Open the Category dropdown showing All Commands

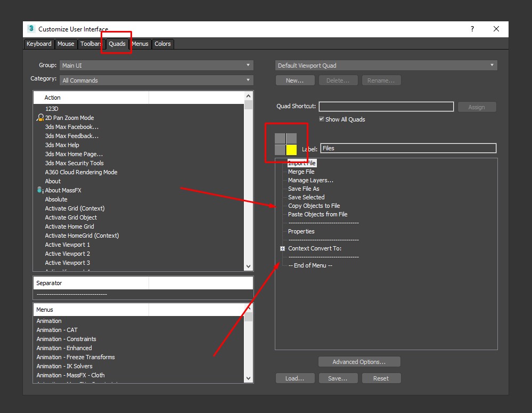[156, 80]
